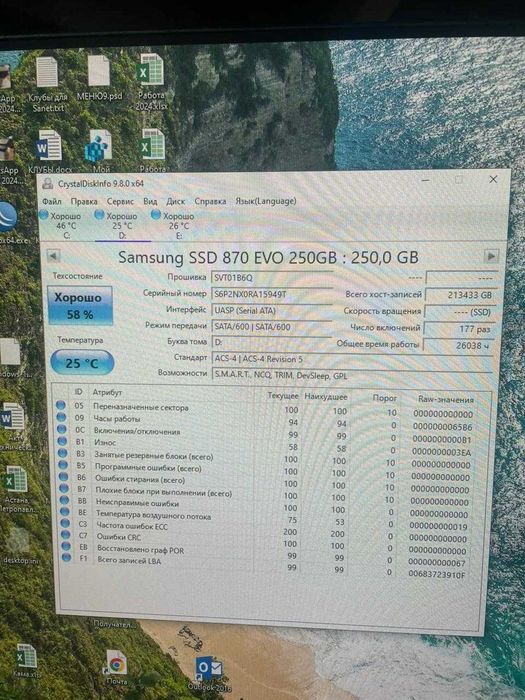The height and width of the screenshot is (700, 525).
Task: Click the Порог column header
Action: (x=384, y=397)
